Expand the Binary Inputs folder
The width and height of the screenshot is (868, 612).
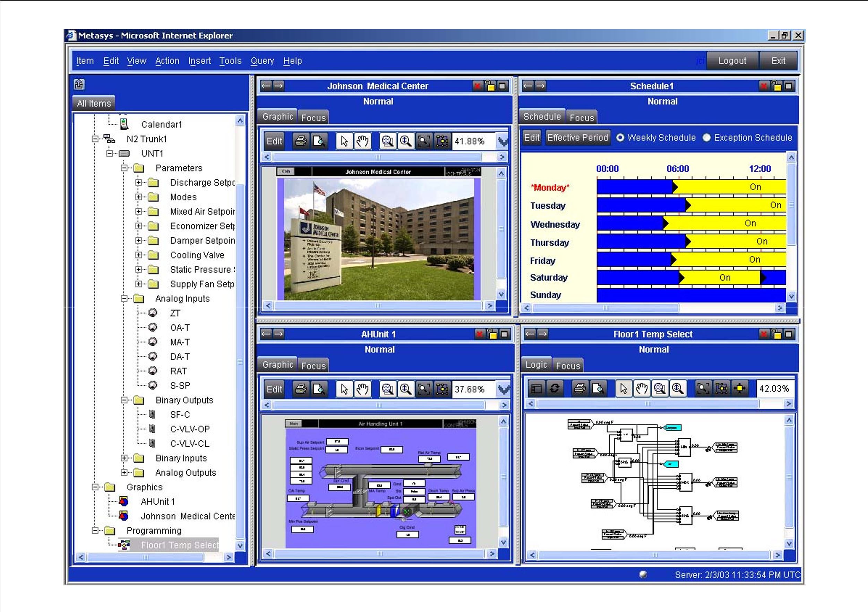(x=124, y=458)
